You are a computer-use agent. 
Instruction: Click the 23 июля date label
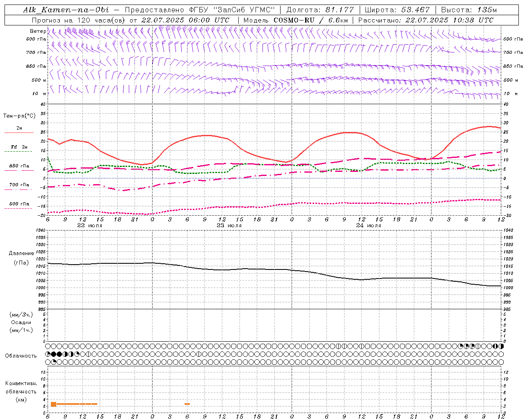[x=229, y=226]
